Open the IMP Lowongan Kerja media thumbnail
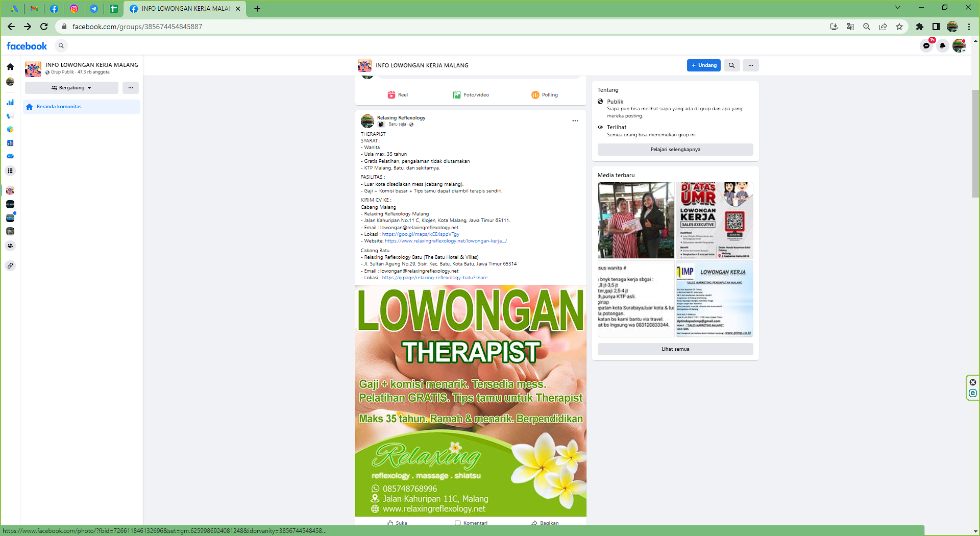 coord(715,299)
